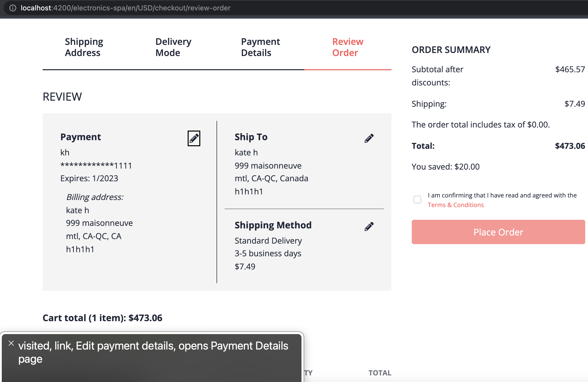Viewport: 588px width, 382px height.
Task: Click the You saved: $20.00 text
Action: 445,166
